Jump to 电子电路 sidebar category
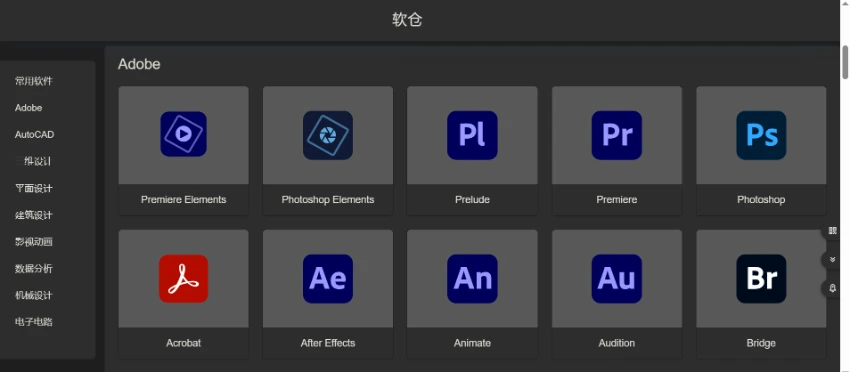This screenshot has height=372, width=850. [34, 322]
